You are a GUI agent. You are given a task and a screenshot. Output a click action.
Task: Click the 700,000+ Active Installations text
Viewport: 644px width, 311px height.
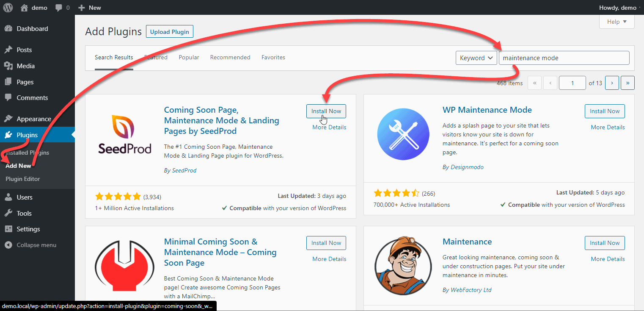(x=412, y=205)
